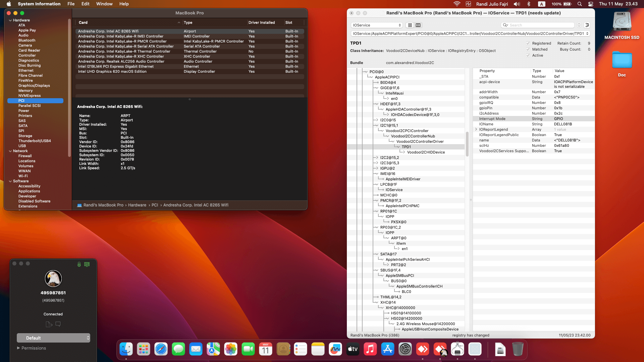Switch IORegistryExplorer to the list view icon
This screenshot has height=362, width=644.
pos(410,25)
